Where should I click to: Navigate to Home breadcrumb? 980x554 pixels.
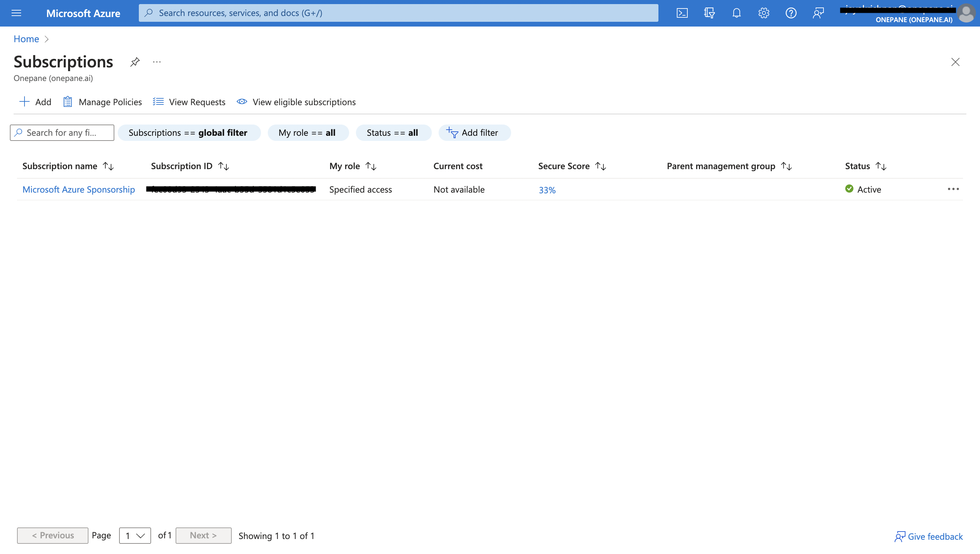[26, 39]
